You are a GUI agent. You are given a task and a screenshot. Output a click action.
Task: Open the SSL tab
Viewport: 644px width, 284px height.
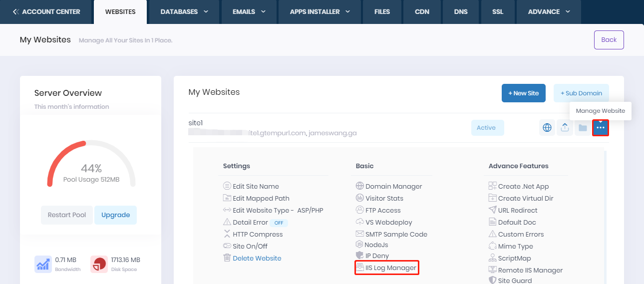click(x=499, y=11)
